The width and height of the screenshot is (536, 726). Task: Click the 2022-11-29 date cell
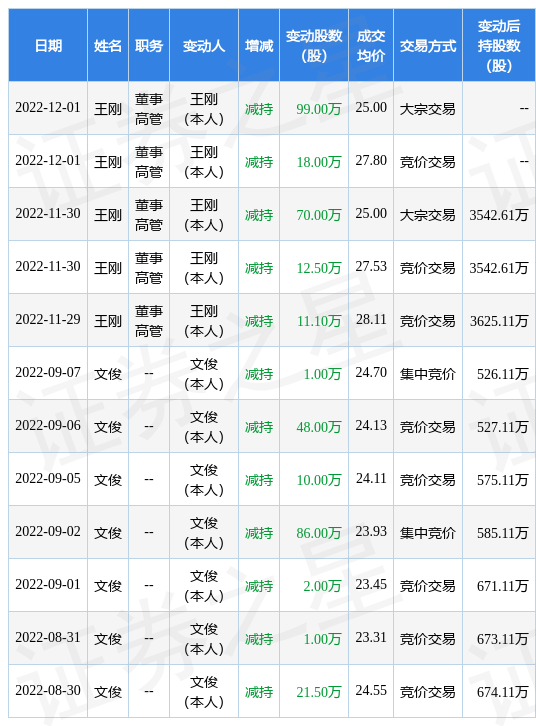click(48, 319)
